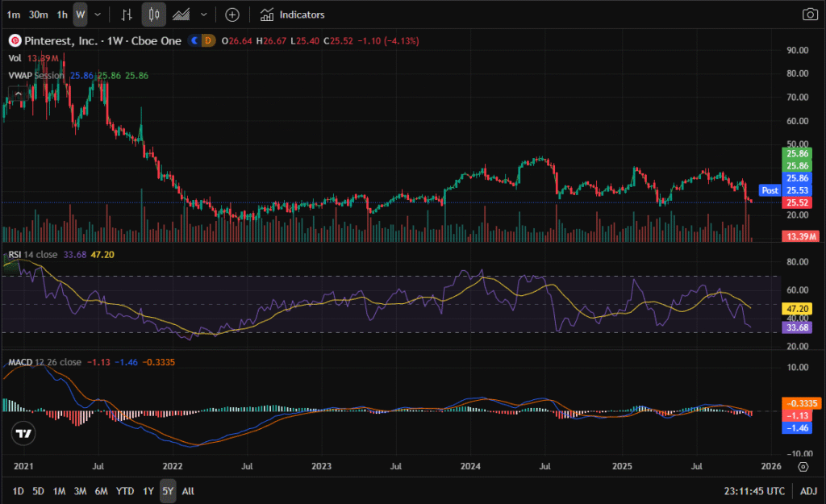826x504 pixels.
Task: Toggle the moon extended-hours session indicator
Action: point(196,40)
